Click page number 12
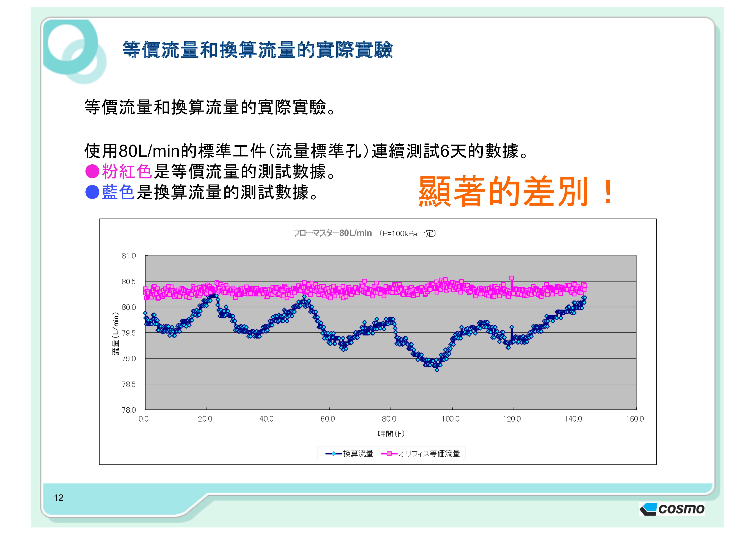Image resolution: width=756 pixels, height=535 pixels. tap(59, 498)
